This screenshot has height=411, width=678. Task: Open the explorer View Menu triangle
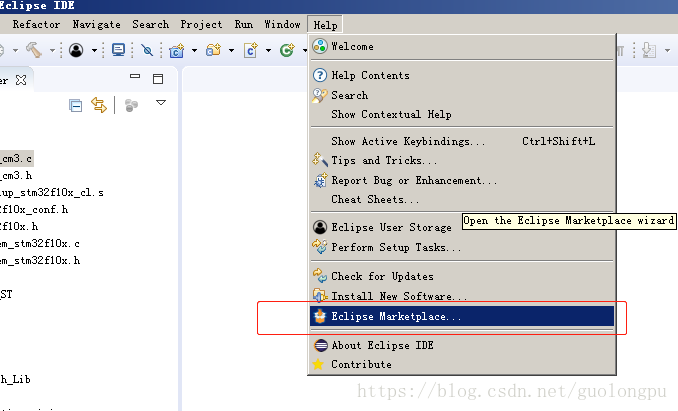(161, 102)
